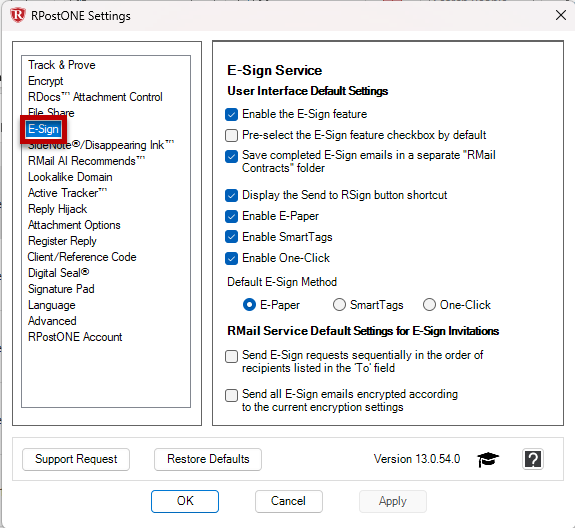Check Send all E-Sign emails encrypted option
The image size is (575, 528).
[x=231, y=395]
